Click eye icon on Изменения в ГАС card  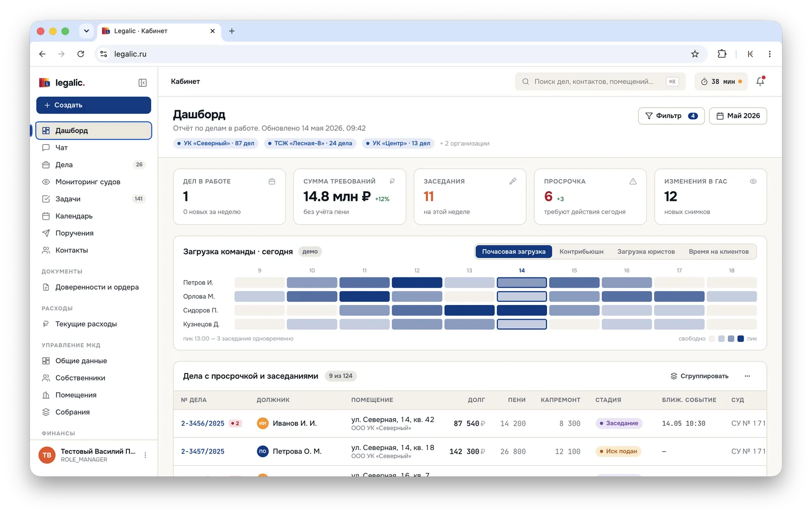click(x=753, y=181)
